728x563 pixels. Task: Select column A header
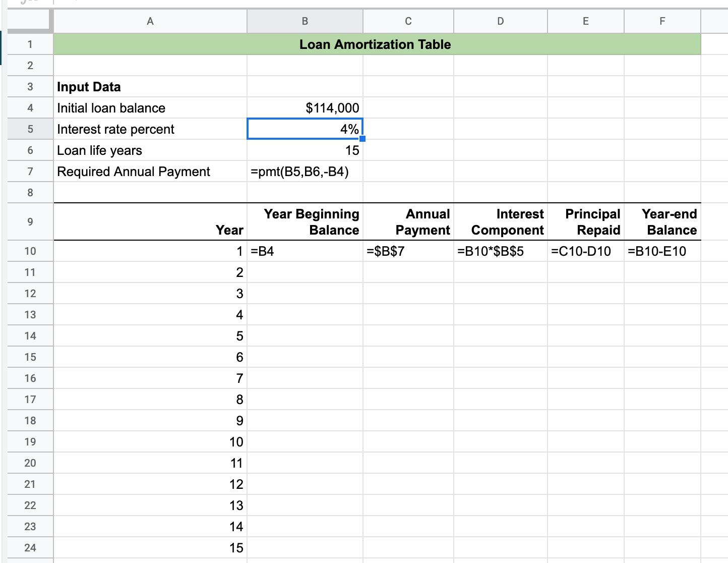150,21
